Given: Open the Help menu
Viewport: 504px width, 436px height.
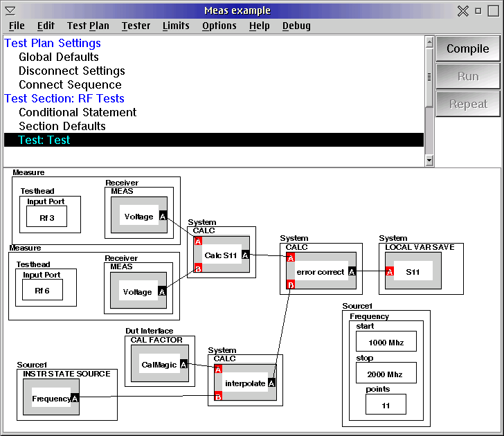Looking at the screenshot, I should pos(260,26).
